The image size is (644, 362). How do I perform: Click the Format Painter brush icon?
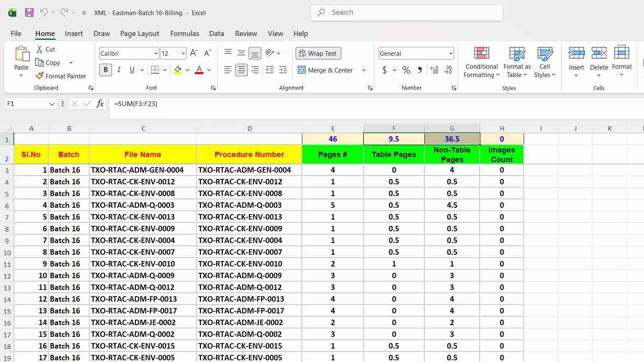point(39,76)
